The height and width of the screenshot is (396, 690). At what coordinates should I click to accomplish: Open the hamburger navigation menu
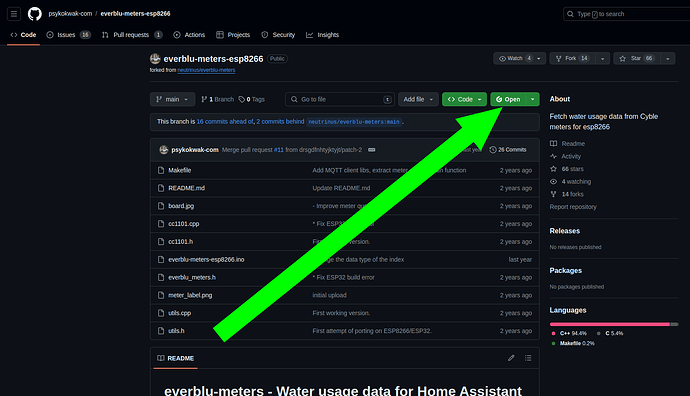point(14,14)
